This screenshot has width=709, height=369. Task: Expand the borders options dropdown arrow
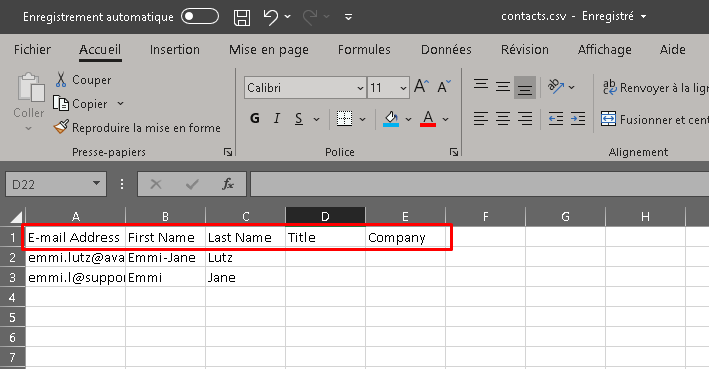[363, 119]
